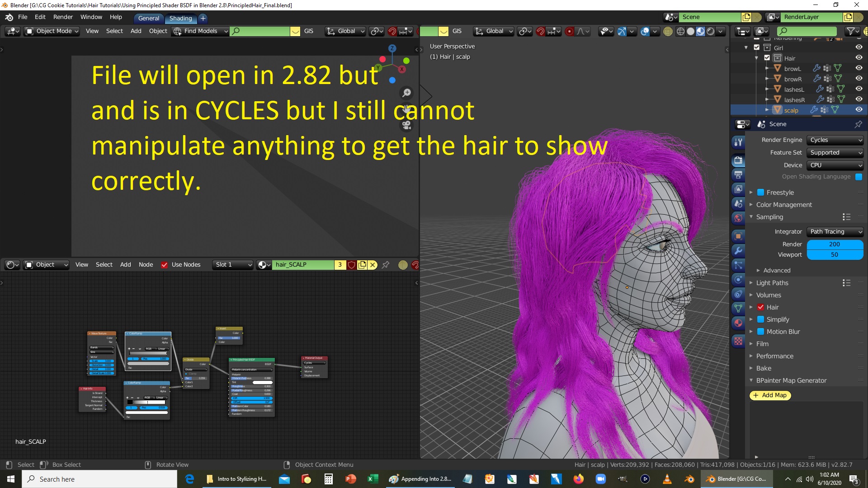Unlink the hair_SCALP material with X

pyautogui.click(x=373, y=265)
